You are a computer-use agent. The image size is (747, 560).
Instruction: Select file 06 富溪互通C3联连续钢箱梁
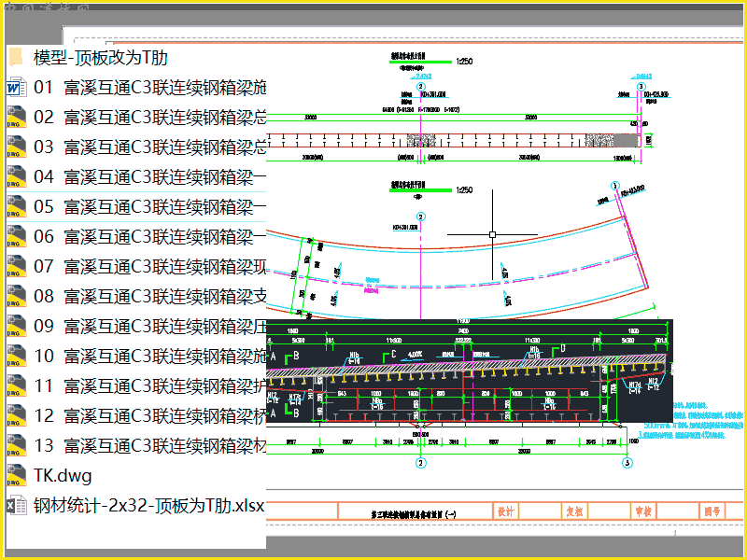pos(136,237)
